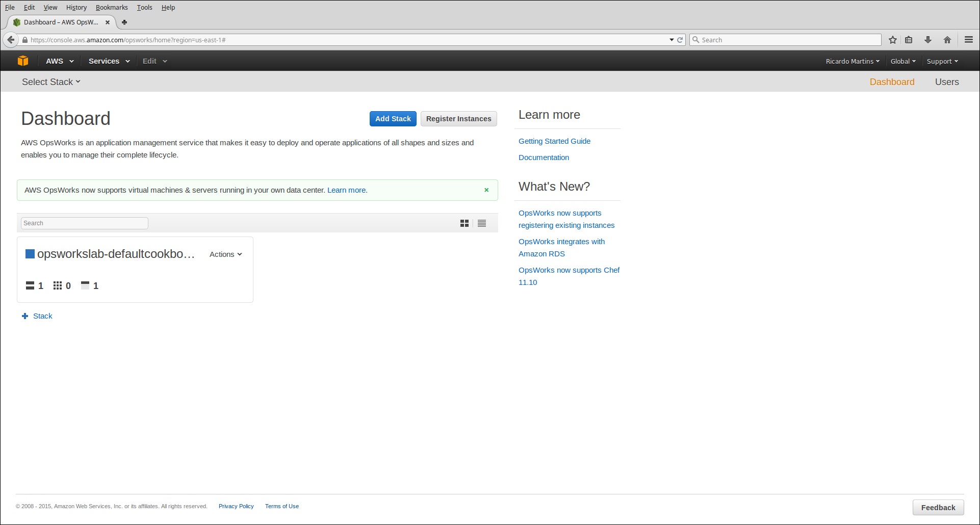Click the blue stack color square
Screen dimensions: 980x525
(x=30, y=254)
